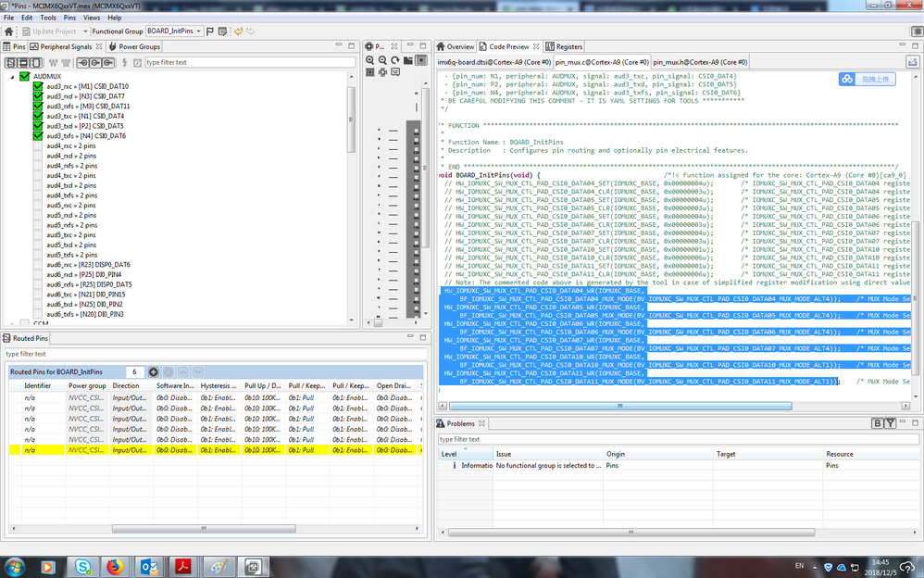This screenshot has height=578, width=924.
Task: Click the peripheral signals vertical scrollbar thumb
Action: point(351,119)
